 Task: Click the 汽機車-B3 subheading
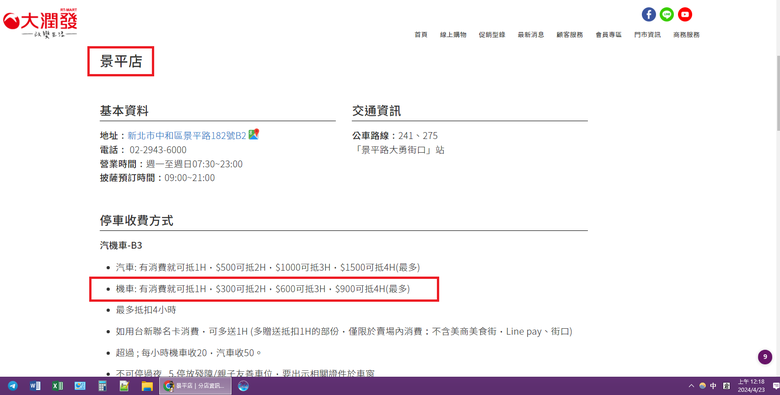click(x=121, y=245)
